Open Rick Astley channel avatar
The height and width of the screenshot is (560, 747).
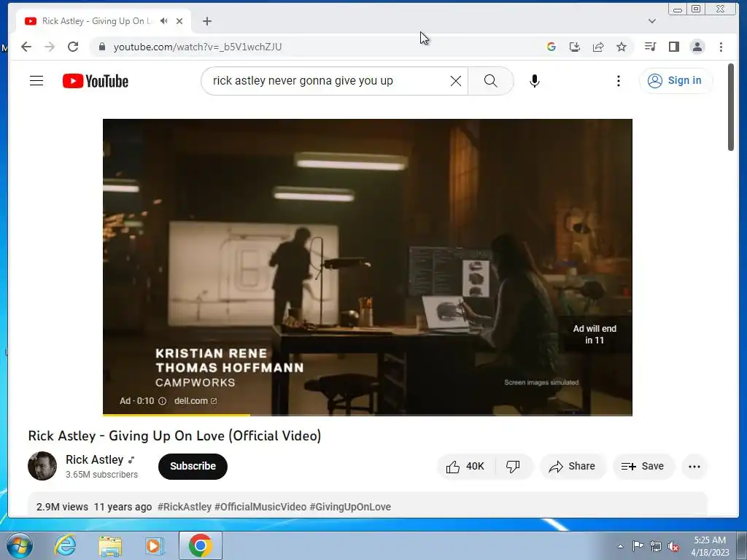(x=42, y=466)
